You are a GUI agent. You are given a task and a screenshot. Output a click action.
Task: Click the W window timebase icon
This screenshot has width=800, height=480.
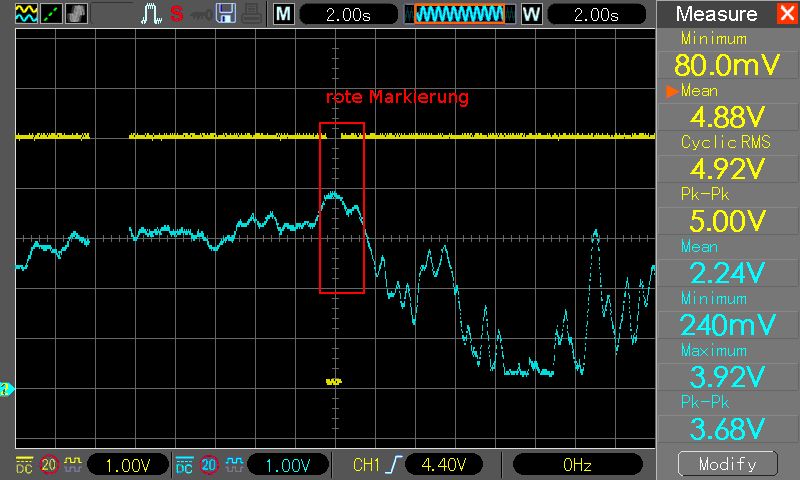click(531, 14)
